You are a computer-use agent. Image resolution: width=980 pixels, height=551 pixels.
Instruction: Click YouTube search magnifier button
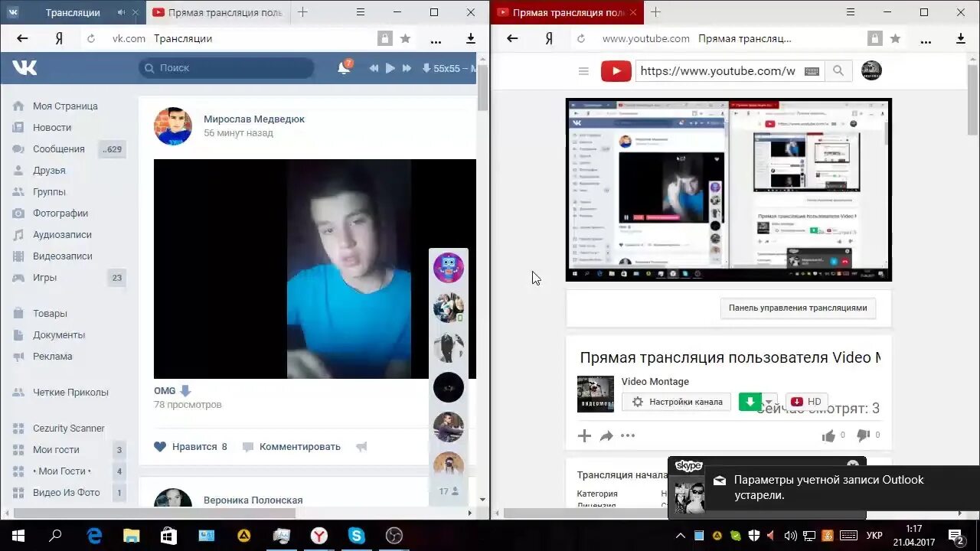click(x=838, y=71)
